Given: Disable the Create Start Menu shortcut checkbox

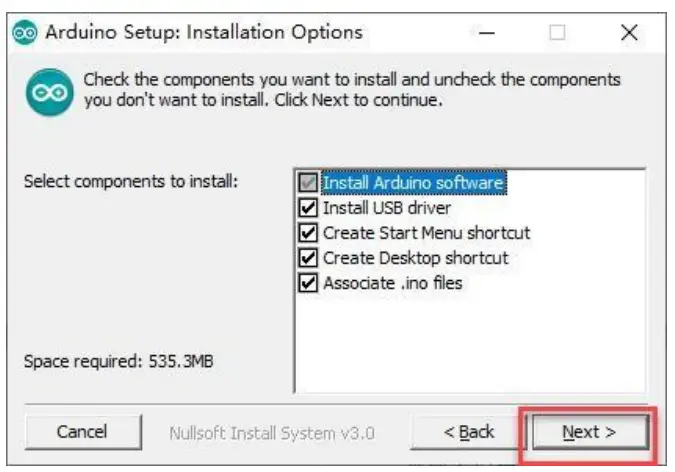Looking at the screenshot, I should [308, 233].
